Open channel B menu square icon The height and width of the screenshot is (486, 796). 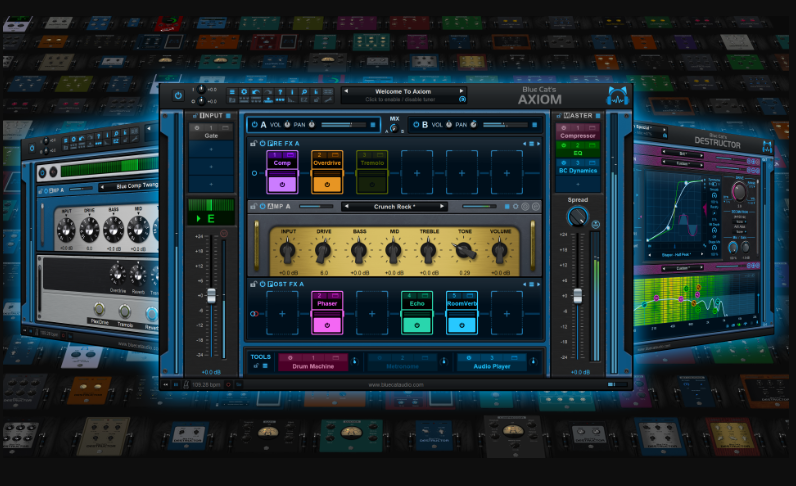(x=534, y=124)
